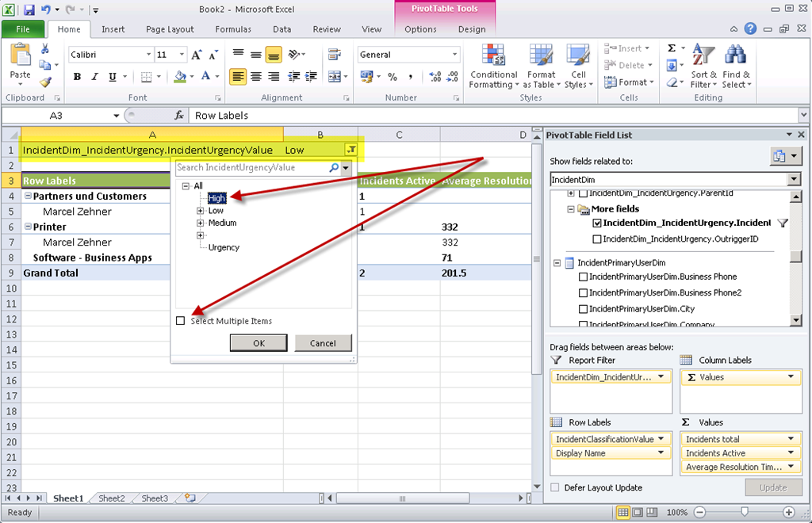Open the Calibri font name dropdown

point(148,55)
